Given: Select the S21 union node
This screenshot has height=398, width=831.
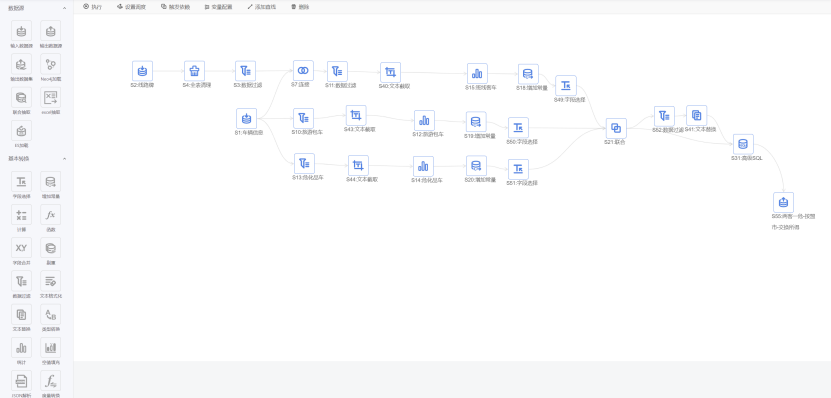Looking at the screenshot, I should click(x=616, y=128).
